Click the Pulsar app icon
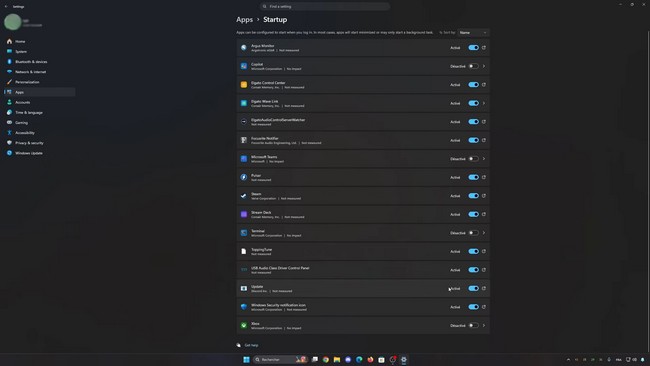Screen dimensions: 650x366 pos(244,177)
